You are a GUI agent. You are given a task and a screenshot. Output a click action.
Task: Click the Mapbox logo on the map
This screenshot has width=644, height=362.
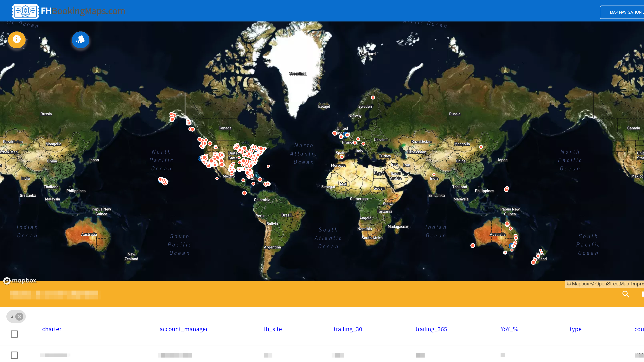(x=20, y=281)
